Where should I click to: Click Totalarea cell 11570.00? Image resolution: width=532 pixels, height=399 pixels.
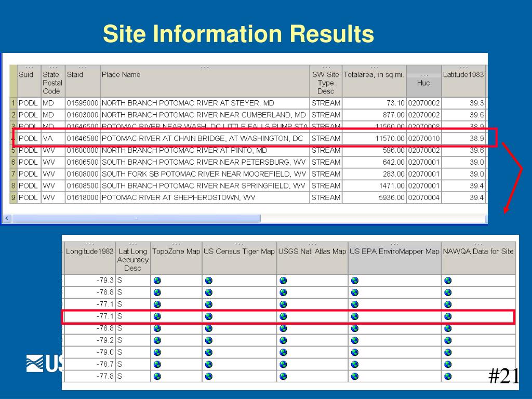pos(374,138)
